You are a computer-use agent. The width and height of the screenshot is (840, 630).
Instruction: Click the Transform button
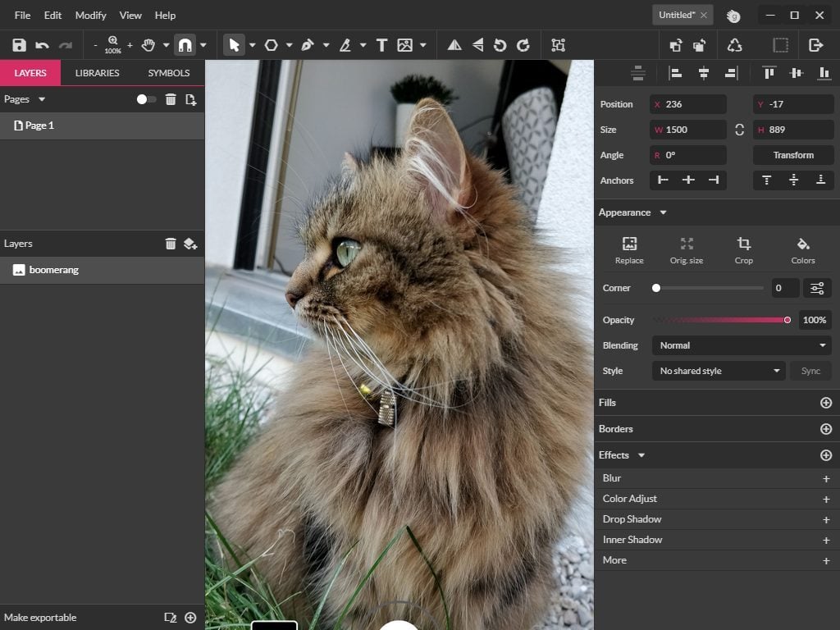[793, 155]
